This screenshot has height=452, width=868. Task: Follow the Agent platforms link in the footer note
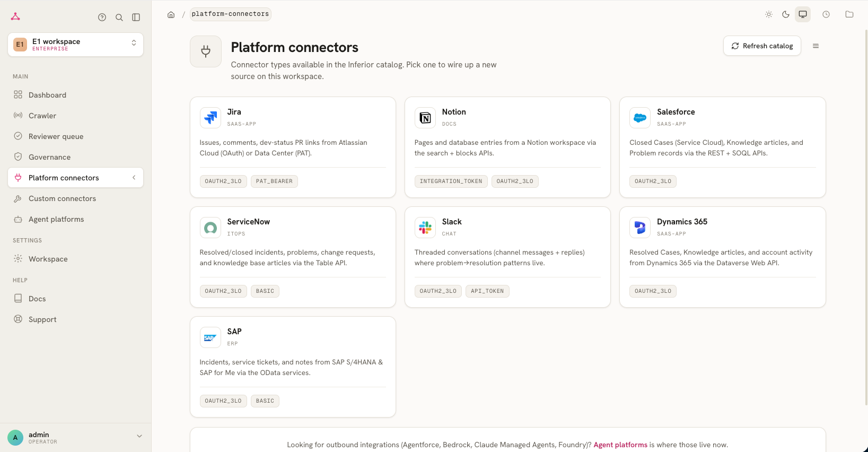620,445
